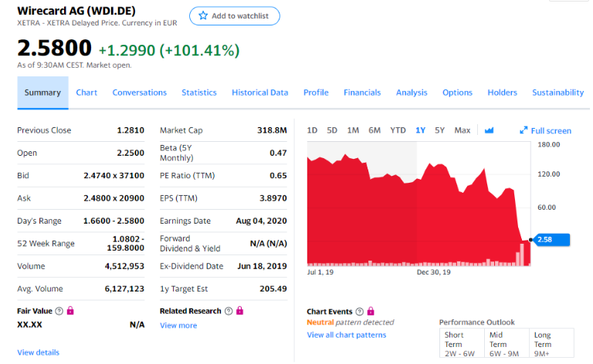Click View more under Related Research
Image resolution: width=593 pixels, height=364 pixels.
tap(178, 325)
